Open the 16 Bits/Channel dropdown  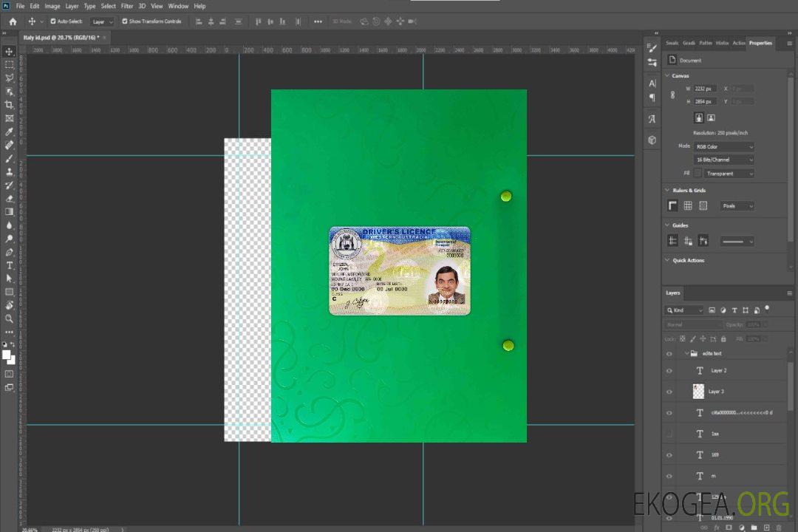point(724,160)
